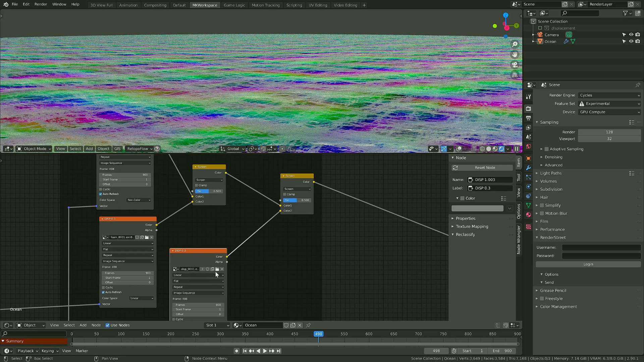Toggle the Use Nodes checkbox

[x=107, y=325]
